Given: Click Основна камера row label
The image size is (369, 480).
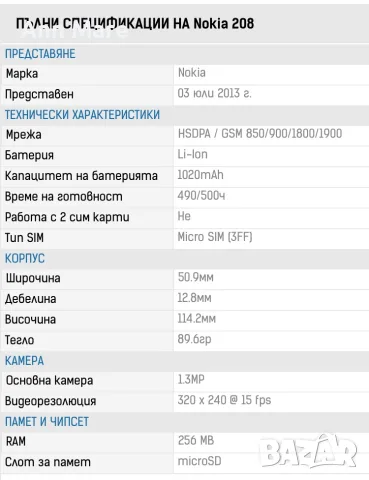Looking at the screenshot, I should tap(49, 381).
